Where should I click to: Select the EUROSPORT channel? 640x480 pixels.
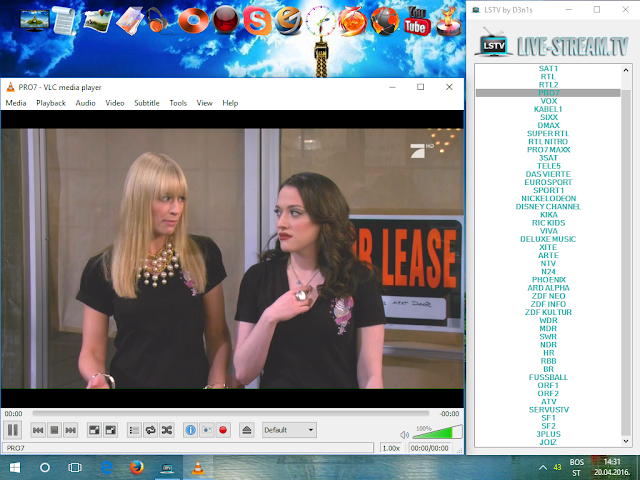pyautogui.click(x=548, y=182)
